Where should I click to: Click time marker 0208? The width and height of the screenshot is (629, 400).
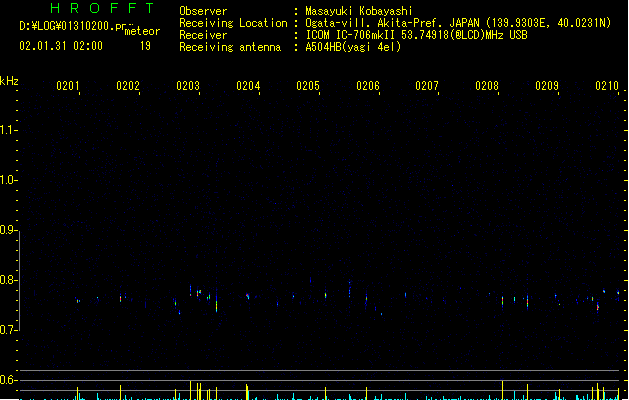pos(487,86)
